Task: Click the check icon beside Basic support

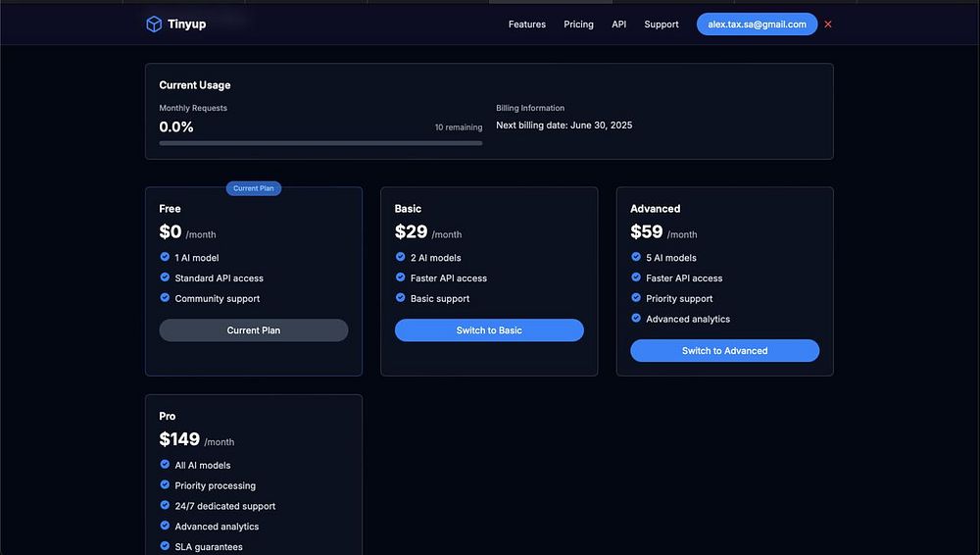Action: click(x=401, y=298)
